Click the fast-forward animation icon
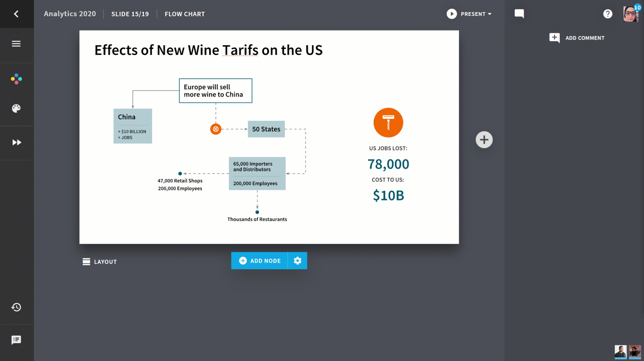Viewport: 644px width, 361px height. tap(17, 143)
